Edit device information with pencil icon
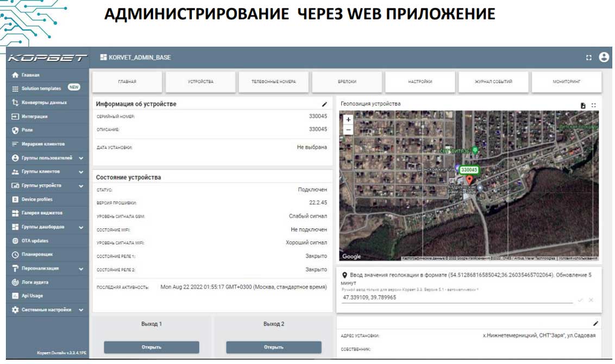 (x=324, y=104)
